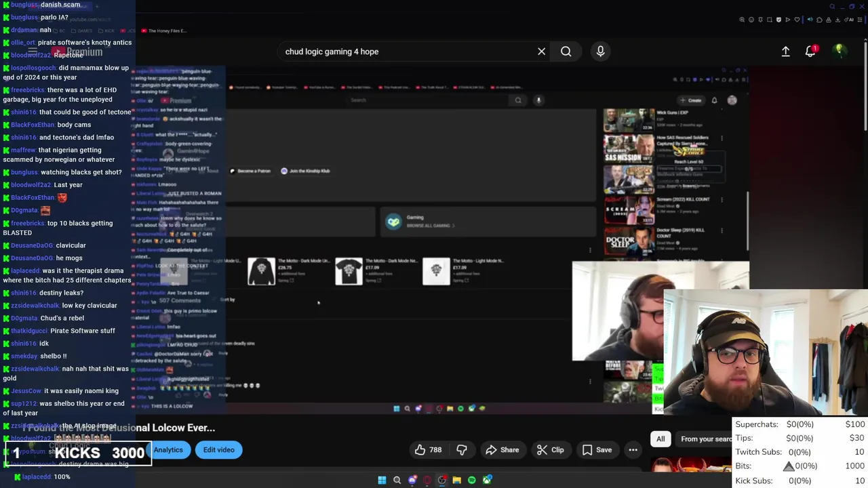Open the YouTube account avatar menu
Image resolution: width=868 pixels, height=488 pixels.
pyautogui.click(x=840, y=51)
